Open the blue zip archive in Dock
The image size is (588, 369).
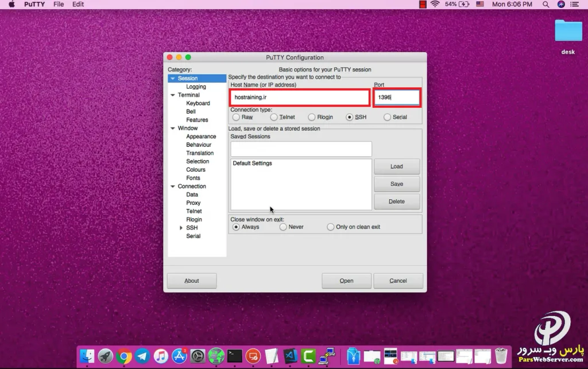(353, 356)
